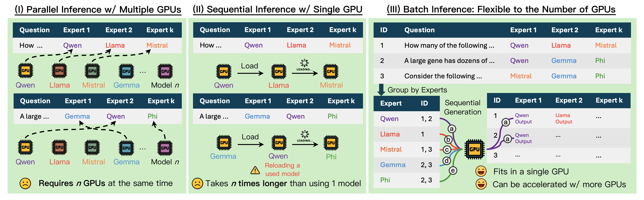Click the 'A large ...' question in the Sequential panel

(214, 116)
